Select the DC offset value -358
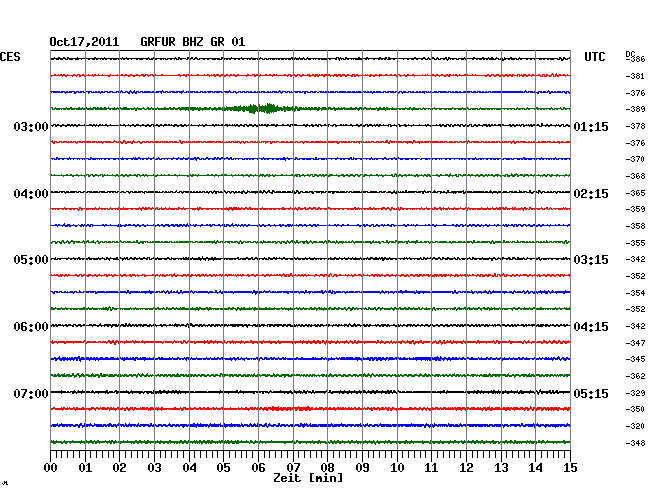 [x=635, y=226]
